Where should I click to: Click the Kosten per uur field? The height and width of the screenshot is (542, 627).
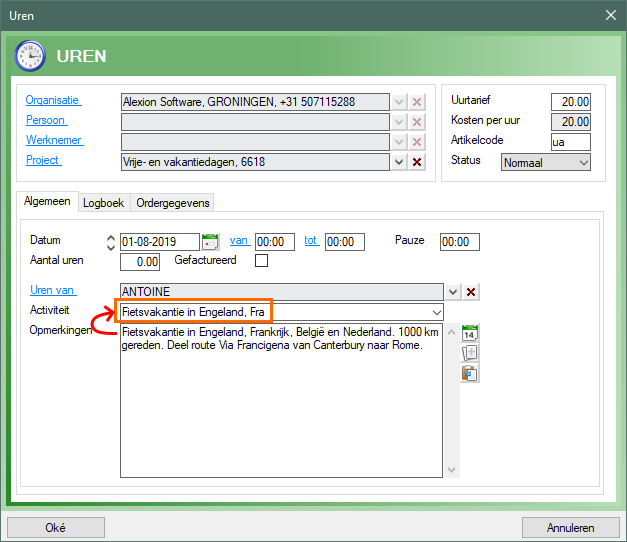tap(571, 122)
